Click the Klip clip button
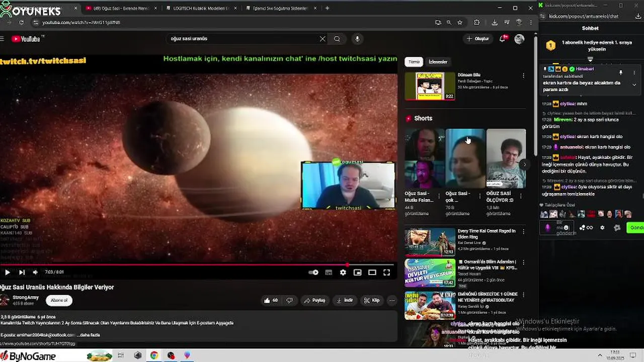Screen dimensions: 644x362 (x=372, y=300)
